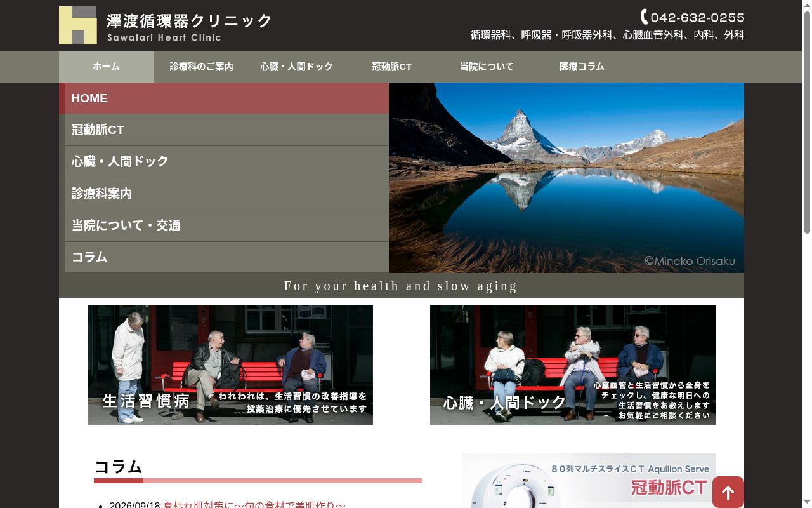This screenshot has width=812, height=508.
Task: Open 診療科のご案内 in the top navigation
Action: click(x=202, y=67)
